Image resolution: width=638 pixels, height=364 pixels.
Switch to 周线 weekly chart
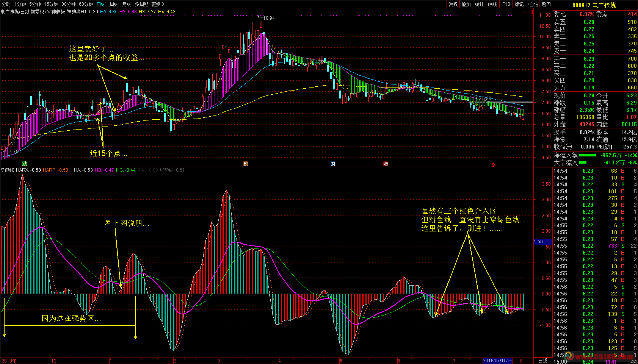coord(114,4)
